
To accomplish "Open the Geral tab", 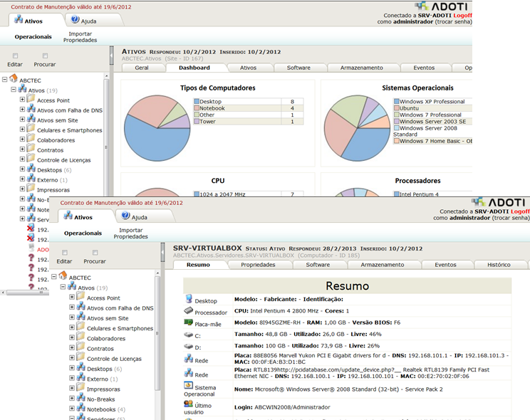I will (142, 68).
